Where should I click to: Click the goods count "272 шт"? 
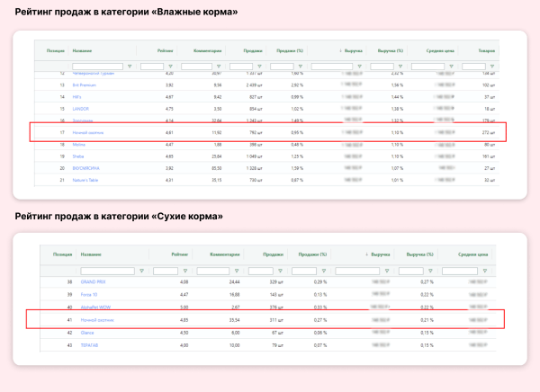(489, 132)
